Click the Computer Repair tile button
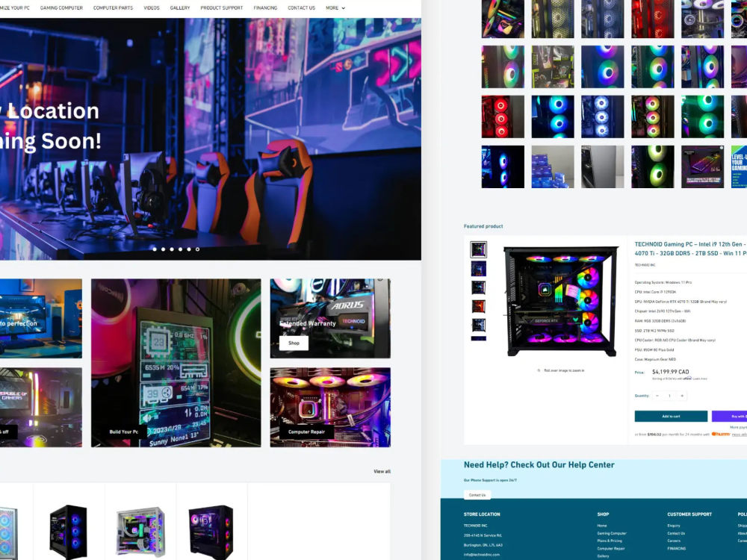This screenshot has width=747, height=560. (306, 432)
